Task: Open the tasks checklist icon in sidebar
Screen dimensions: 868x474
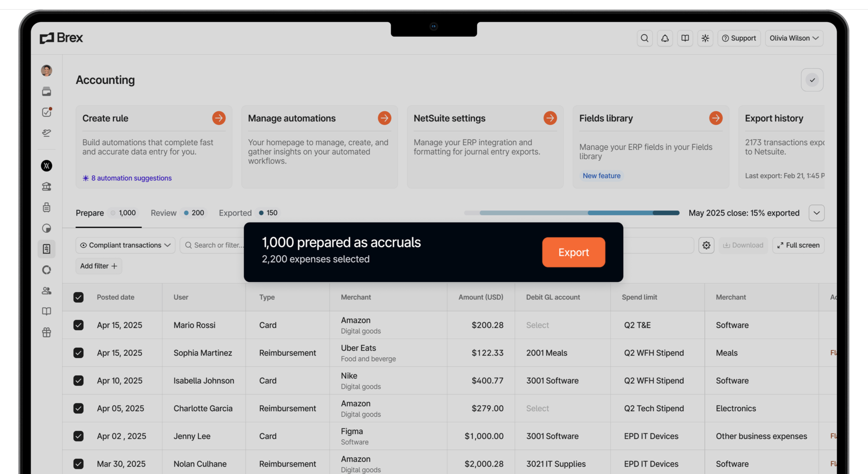Action: (47, 112)
